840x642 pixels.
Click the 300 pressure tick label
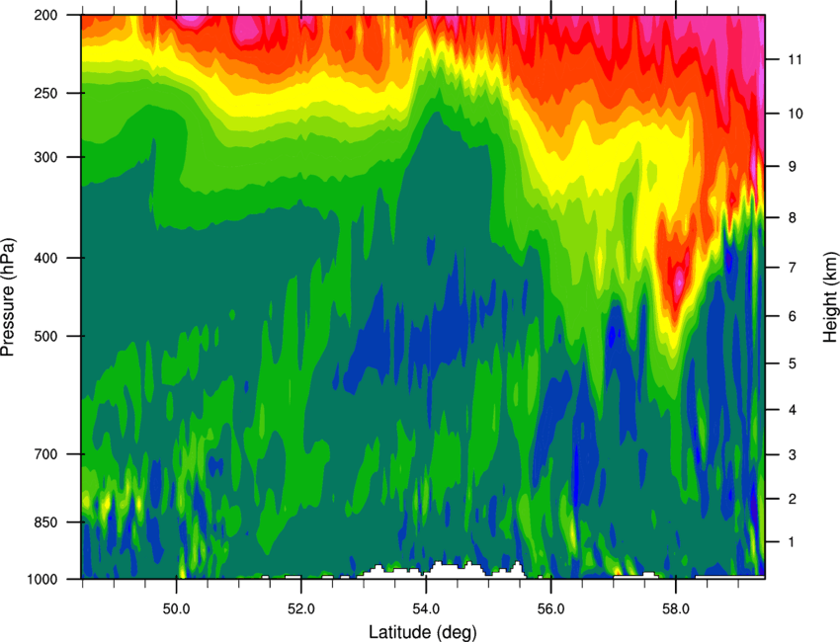pos(46,157)
